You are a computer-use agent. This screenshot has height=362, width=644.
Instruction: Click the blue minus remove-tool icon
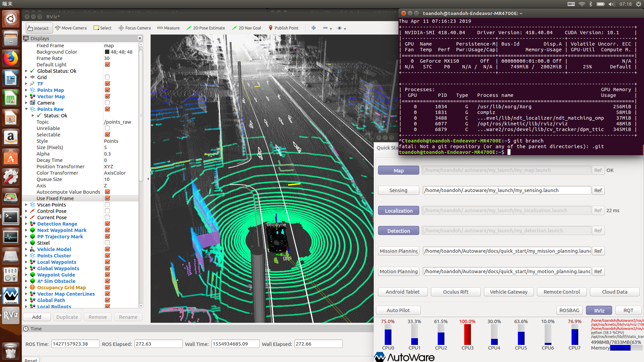point(325,28)
